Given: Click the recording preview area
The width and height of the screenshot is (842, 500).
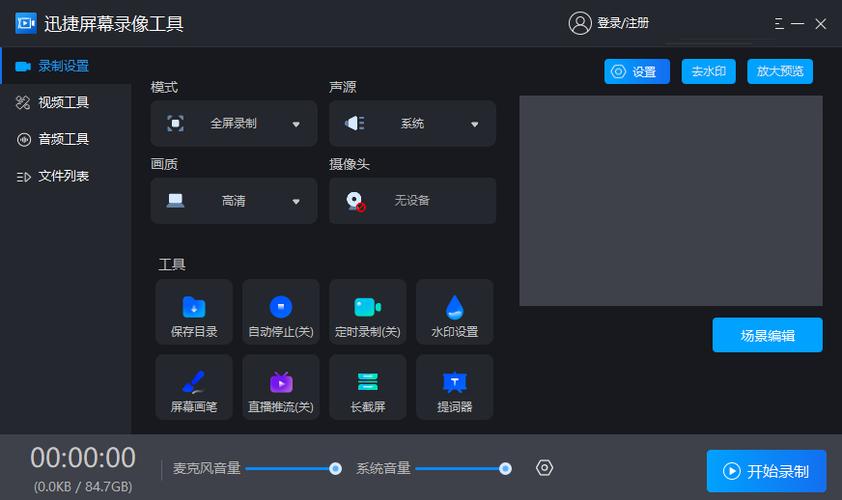Looking at the screenshot, I should pos(671,201).
